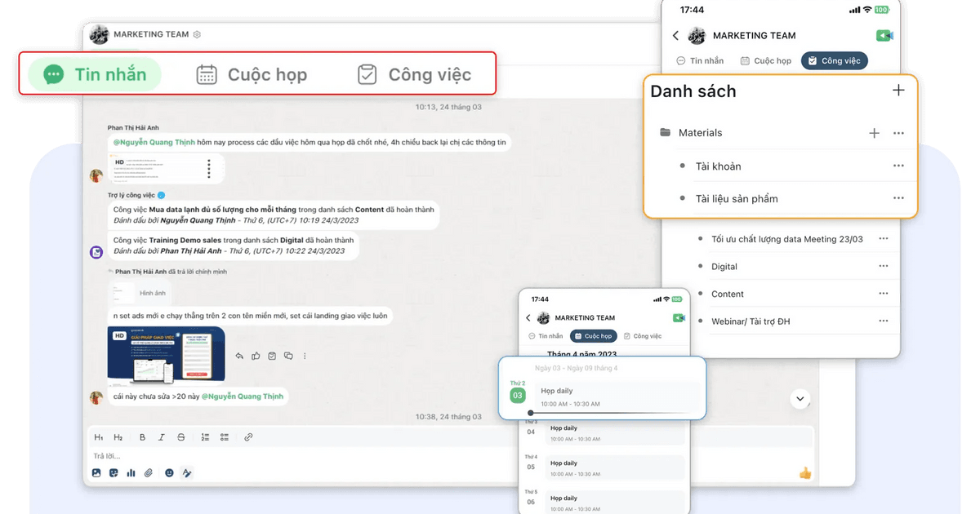Toggle italic formatting in the composer
The width and height of the screenshot is (980, 514).
(x=161, y=437)
